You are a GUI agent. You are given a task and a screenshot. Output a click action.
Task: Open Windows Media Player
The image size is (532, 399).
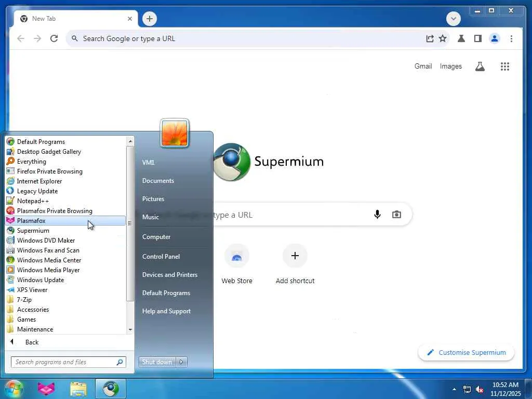click(65, 270)
